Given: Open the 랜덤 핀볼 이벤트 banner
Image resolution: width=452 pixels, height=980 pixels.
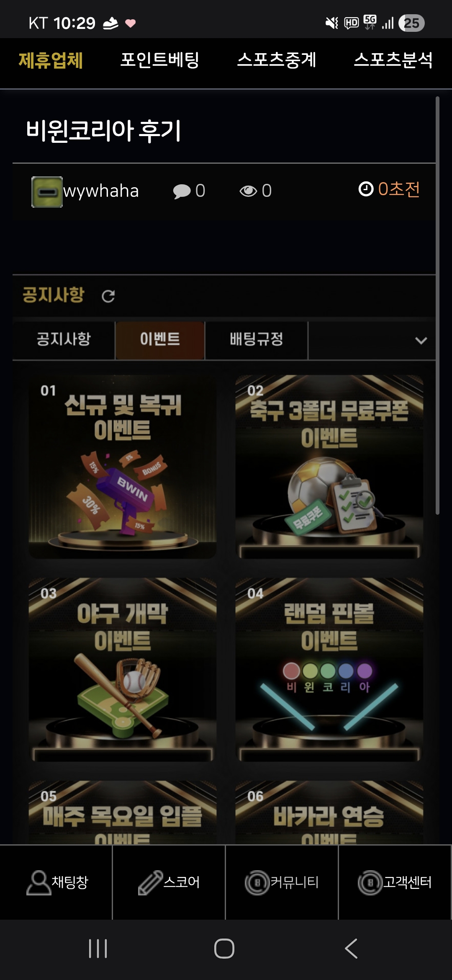Looking at the screenshot, I should pyautogui.click(x=329, y=669).
